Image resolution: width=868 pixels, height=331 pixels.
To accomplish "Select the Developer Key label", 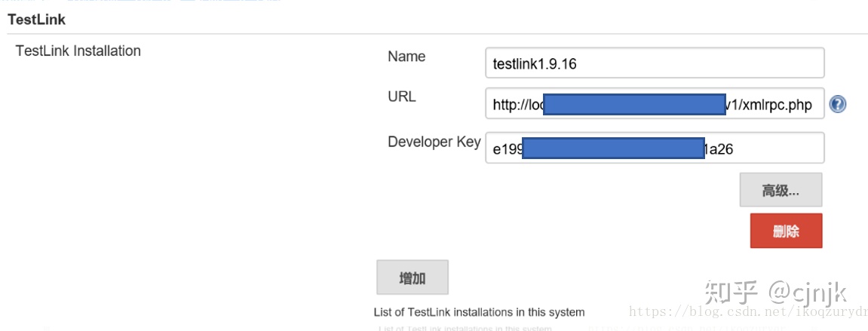I will (x=434, y=143).
